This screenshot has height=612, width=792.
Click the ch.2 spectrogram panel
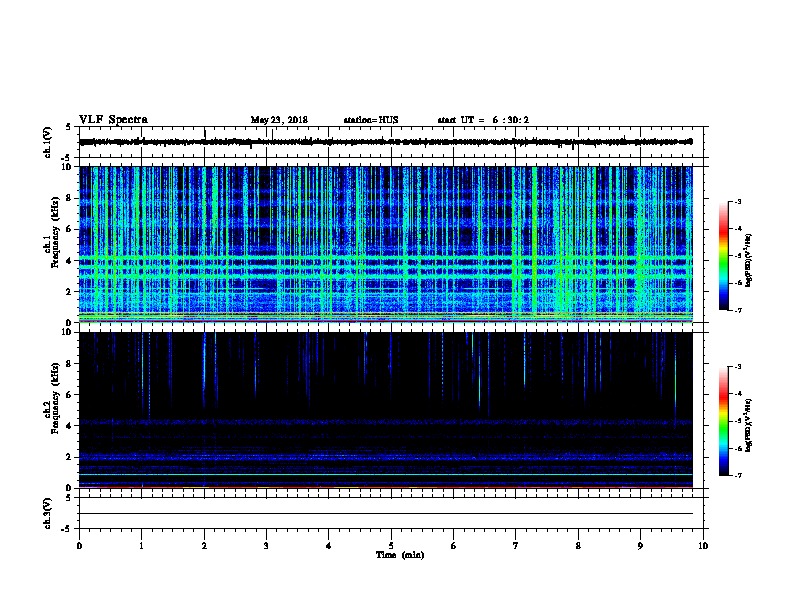point(386,410)
